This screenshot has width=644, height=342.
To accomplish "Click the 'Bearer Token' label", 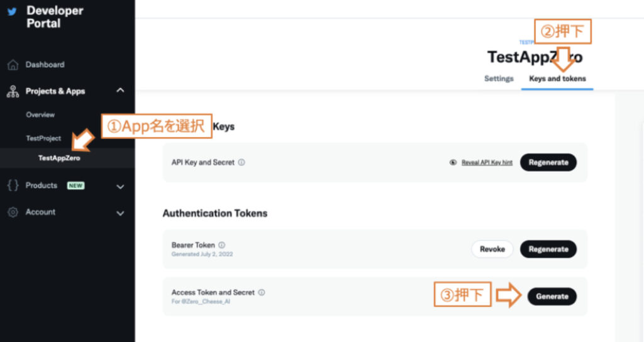I will coord(193,245).
